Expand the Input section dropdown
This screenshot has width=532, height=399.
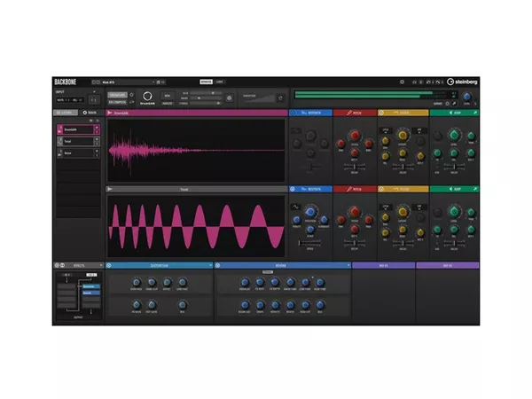point(94,92)
